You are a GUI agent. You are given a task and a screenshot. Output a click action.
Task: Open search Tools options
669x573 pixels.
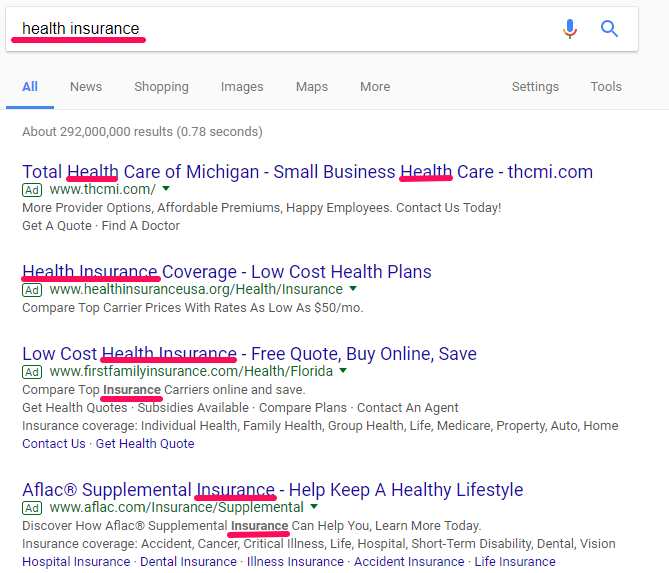point(606,87)
